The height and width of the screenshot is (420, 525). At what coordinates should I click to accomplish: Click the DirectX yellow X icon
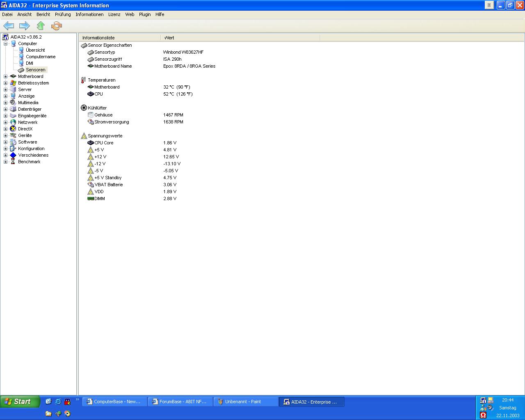[13, 129]
